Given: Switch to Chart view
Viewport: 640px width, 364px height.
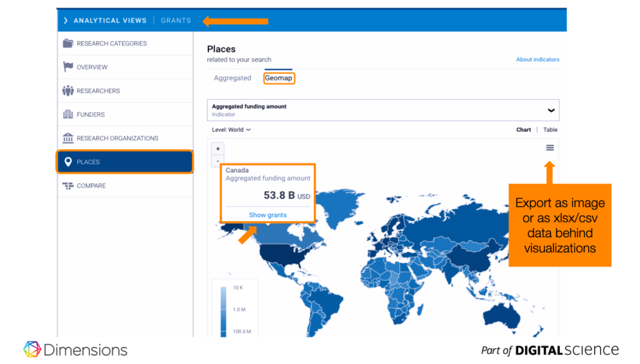Looking at the screenshot, I should point(524,130).
